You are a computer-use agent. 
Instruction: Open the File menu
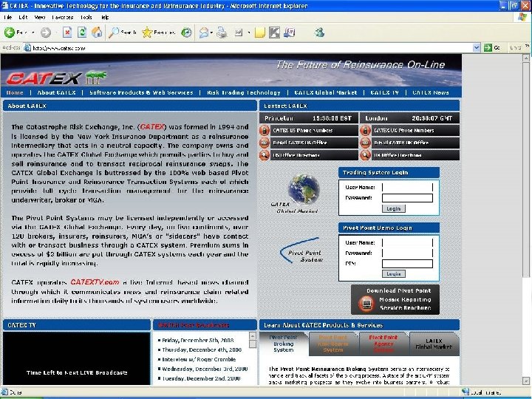pos(8,17)
